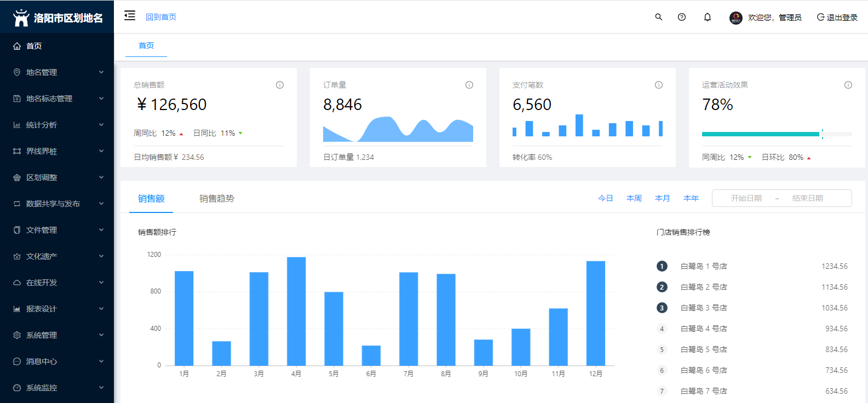Expand the 系统管理 sidebar menu

point(57,335)
